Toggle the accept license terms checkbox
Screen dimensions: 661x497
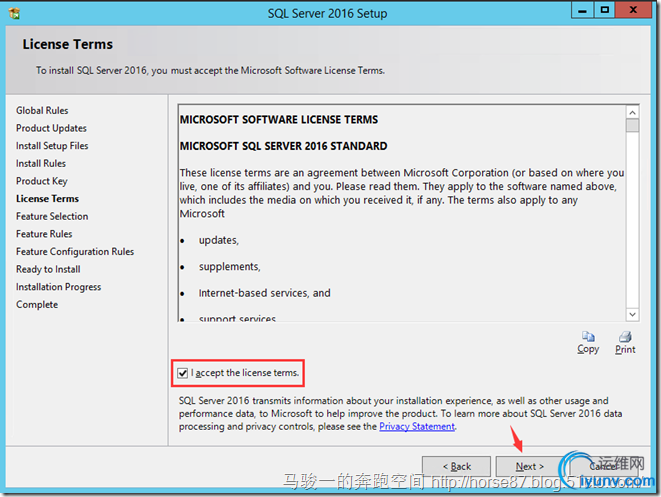point(183,373)
